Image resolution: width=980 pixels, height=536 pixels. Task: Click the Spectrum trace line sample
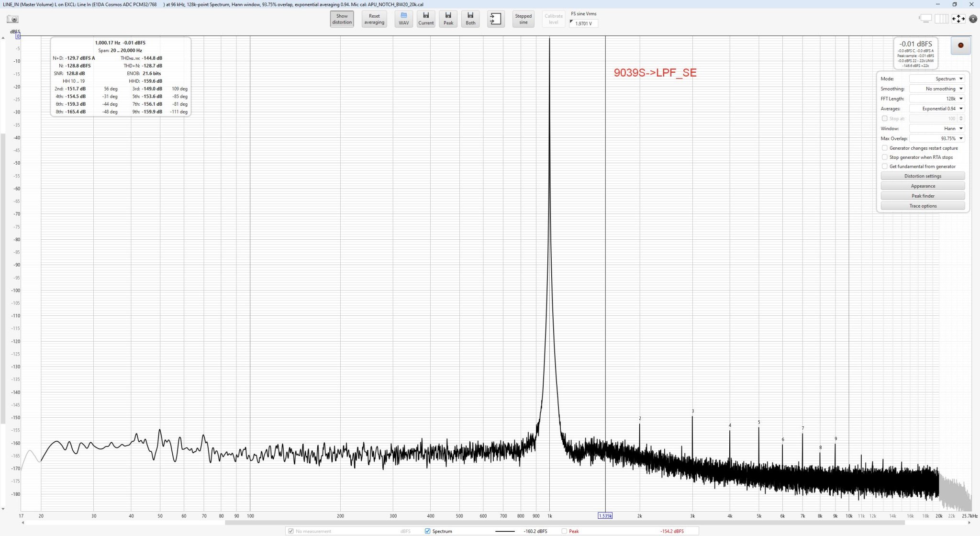point(505,531)
